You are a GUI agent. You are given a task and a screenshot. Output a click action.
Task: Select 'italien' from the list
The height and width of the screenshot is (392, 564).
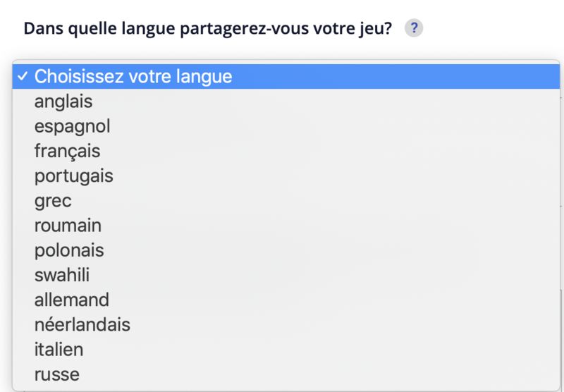click(x=59, y=349)
